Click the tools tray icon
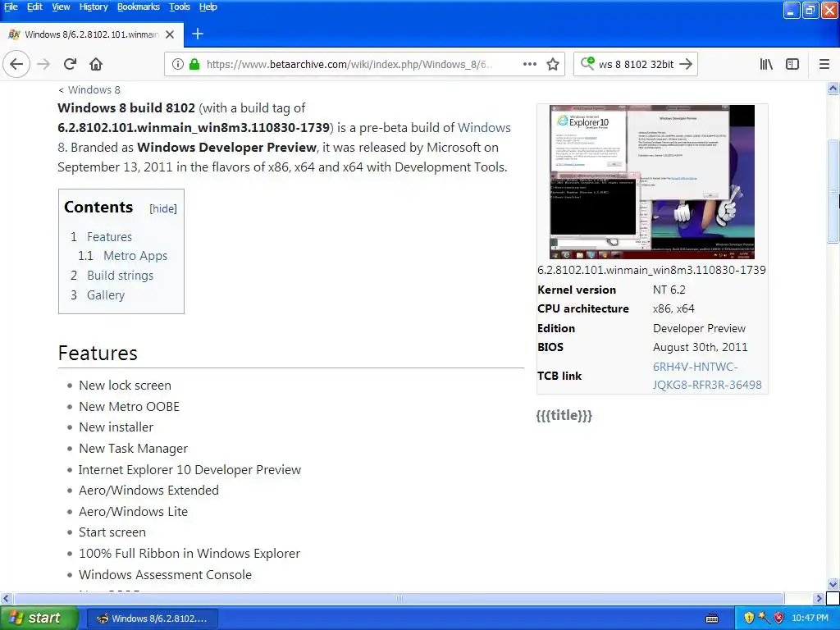This screenshot has width=840, height=630. (x=764, y=618)
